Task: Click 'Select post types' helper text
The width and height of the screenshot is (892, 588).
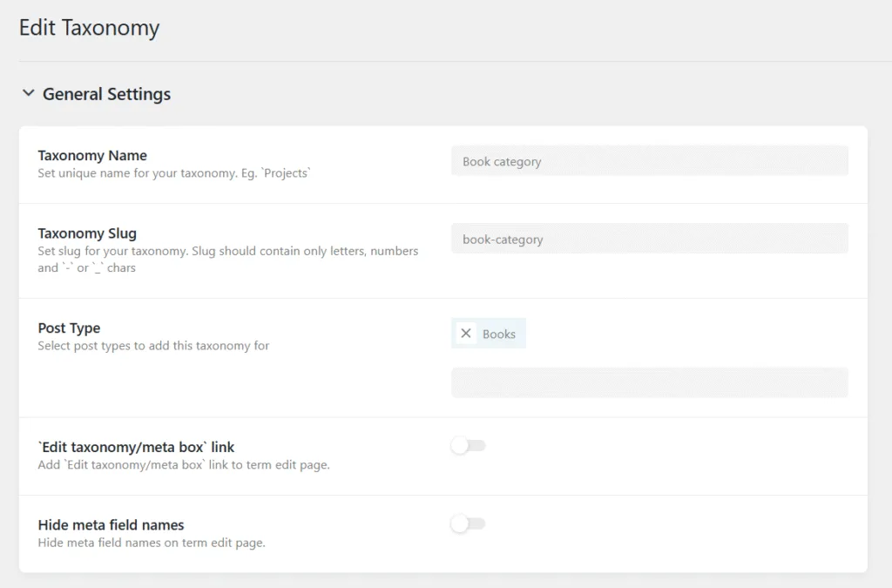Action: tap(153, 346)
